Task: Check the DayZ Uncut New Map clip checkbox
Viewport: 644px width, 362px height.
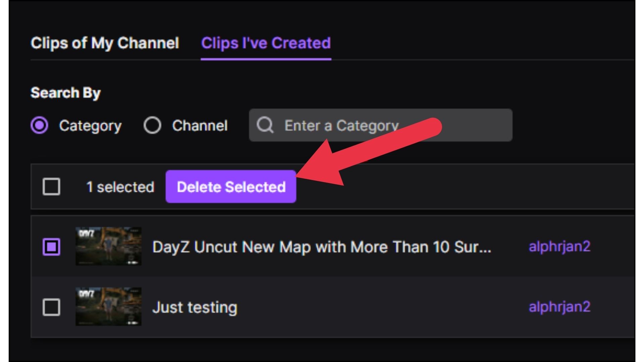Action: [x=52, y=247]
